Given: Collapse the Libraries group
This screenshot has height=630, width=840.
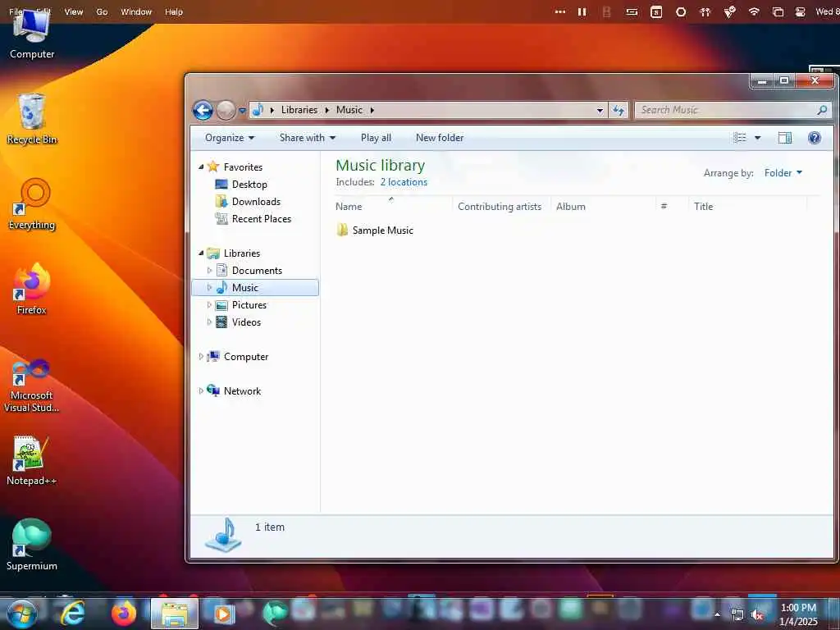Looking at the screenshot, I should click(x=202, y=253).
